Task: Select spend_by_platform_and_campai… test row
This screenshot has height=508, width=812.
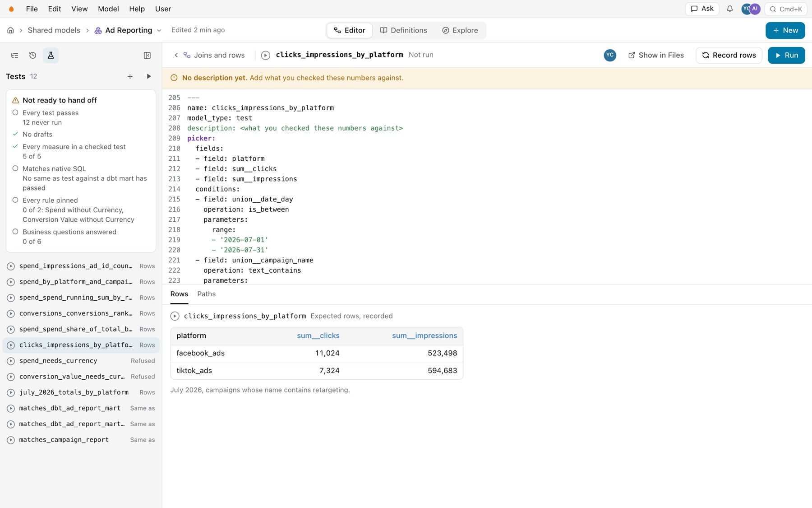Action: coord(81,282)
